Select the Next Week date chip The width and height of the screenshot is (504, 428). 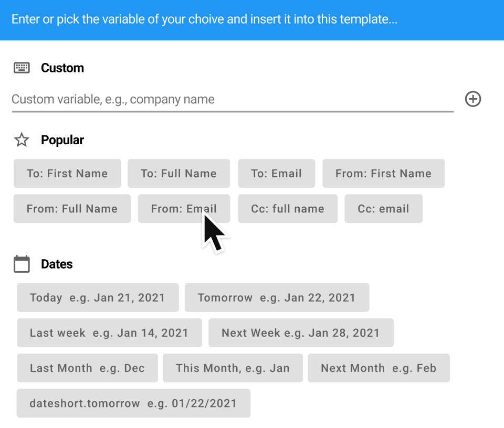[x=301, y=333]
